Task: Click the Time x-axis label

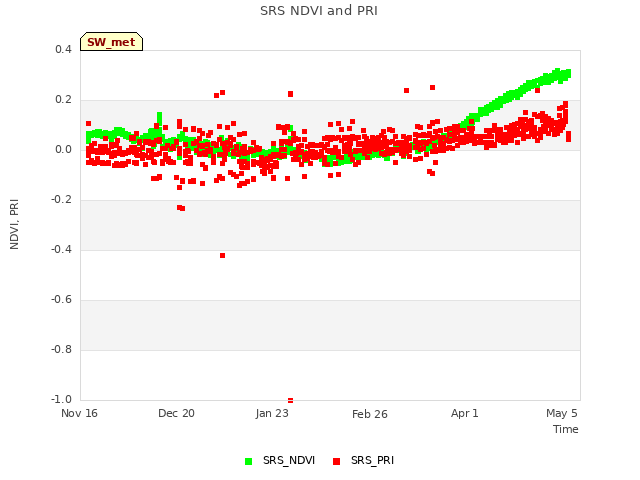Action: 566,429
